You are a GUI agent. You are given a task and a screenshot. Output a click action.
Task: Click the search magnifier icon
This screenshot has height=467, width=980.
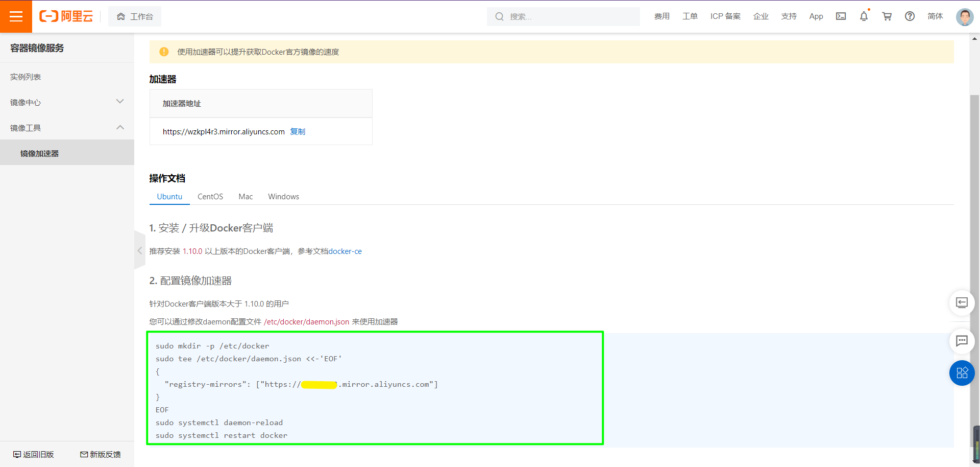pos(499,16)
